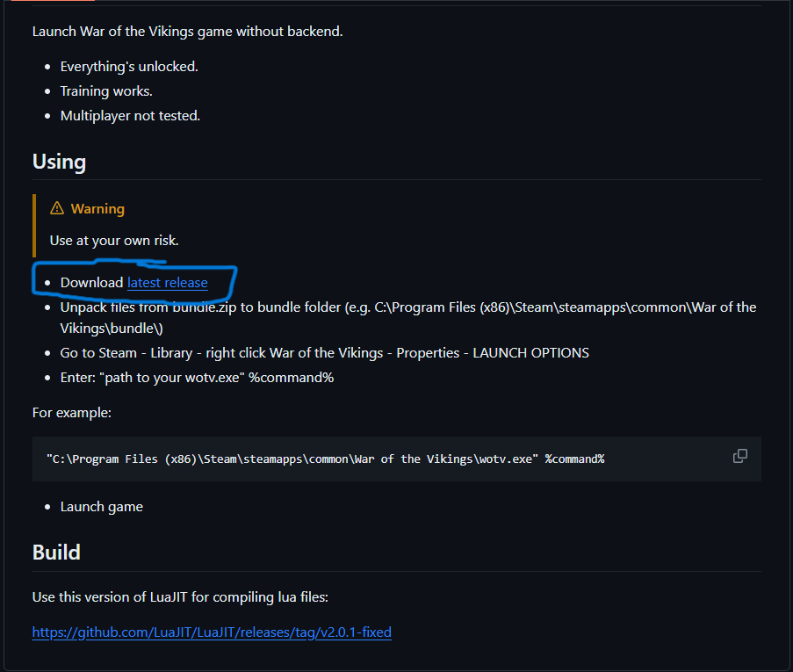
Task: Click the Using section heading
Action: [x=59, y=162]
